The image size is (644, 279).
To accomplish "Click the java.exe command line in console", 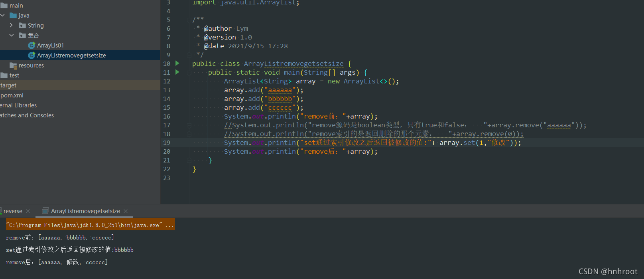I will (91, 225).
